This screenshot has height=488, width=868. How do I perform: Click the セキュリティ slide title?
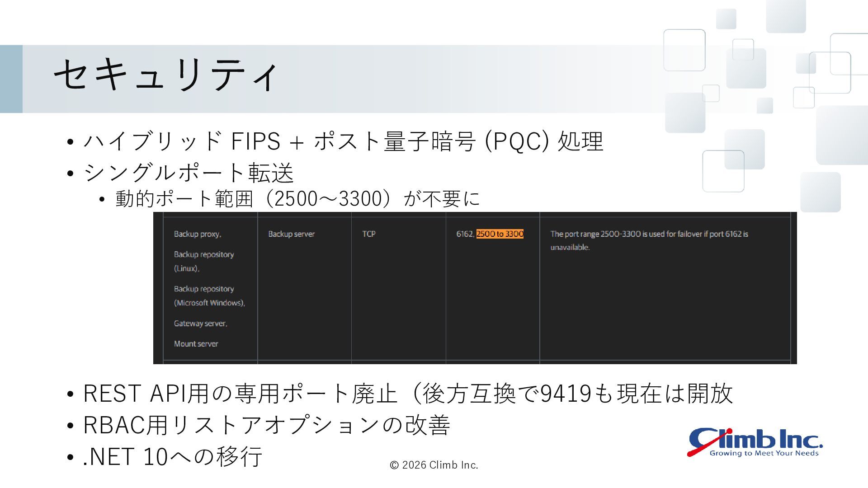[166, 75]
